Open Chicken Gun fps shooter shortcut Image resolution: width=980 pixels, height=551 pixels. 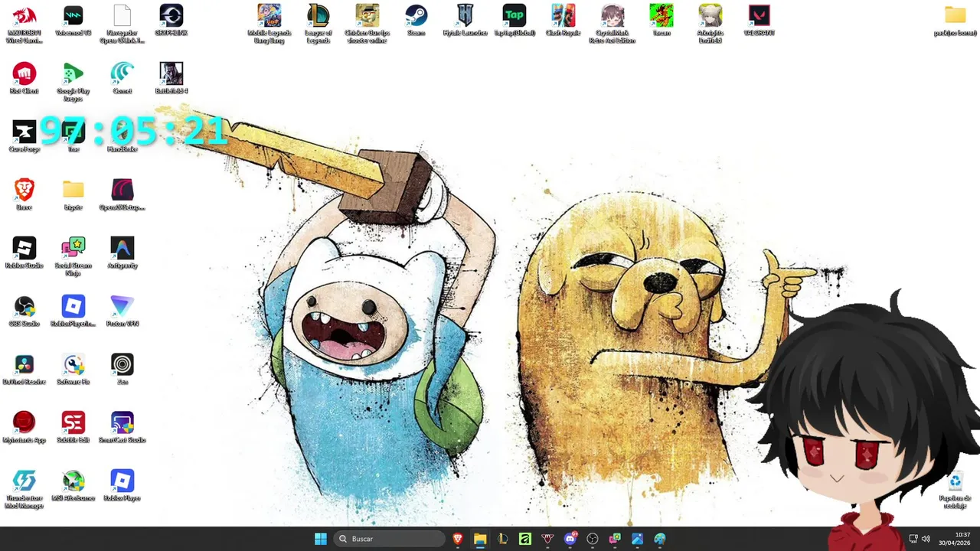(367, 24)
